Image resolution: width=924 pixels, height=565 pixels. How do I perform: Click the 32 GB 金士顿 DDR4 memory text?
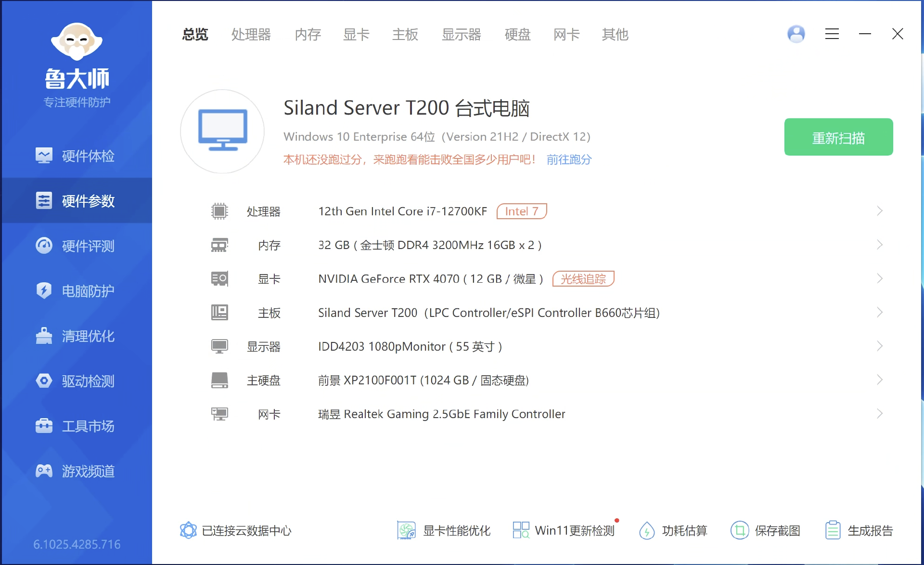[x=430, y=245]
